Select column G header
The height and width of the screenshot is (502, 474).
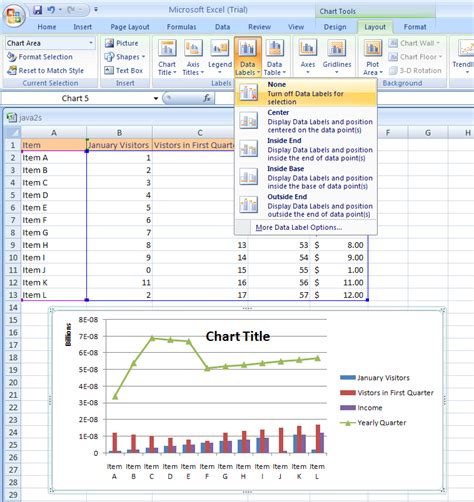(428, 133)
